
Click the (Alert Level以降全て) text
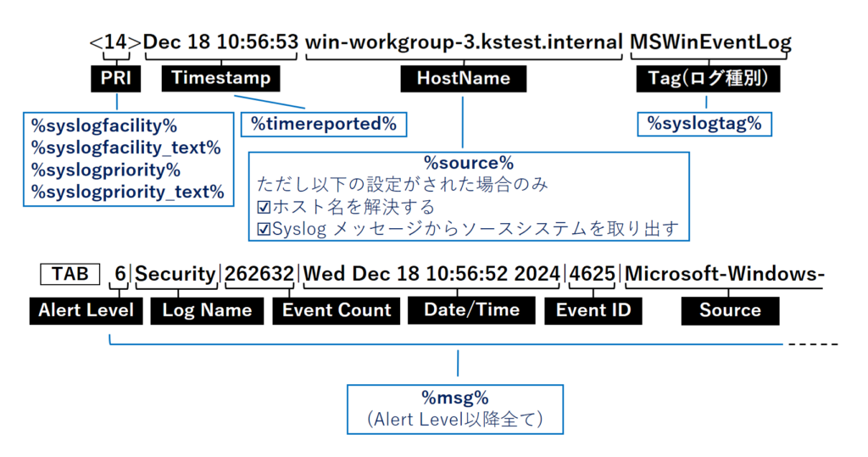pos(455,420)
